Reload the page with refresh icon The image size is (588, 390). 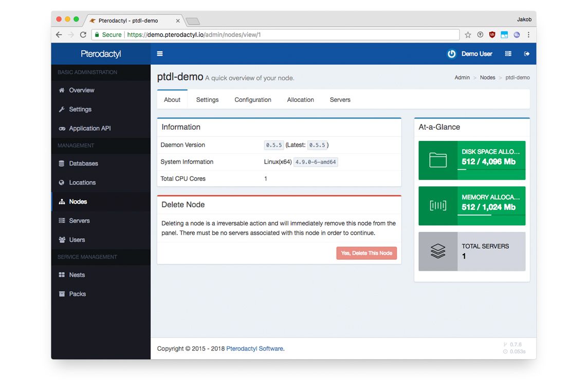tap(83, 34)
